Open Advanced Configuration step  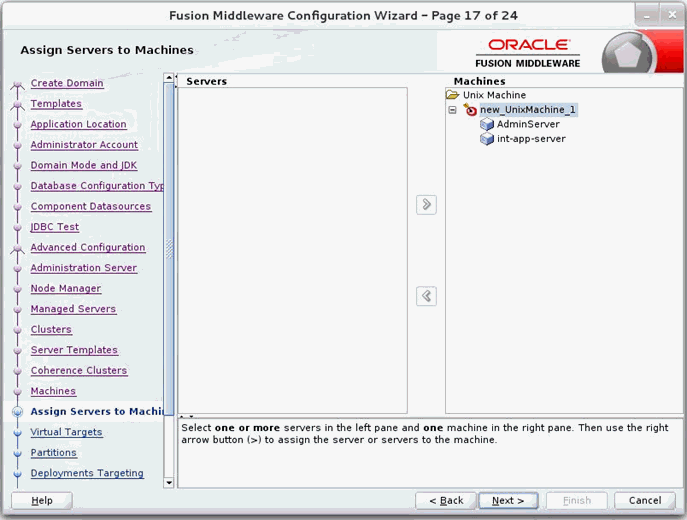88,248
